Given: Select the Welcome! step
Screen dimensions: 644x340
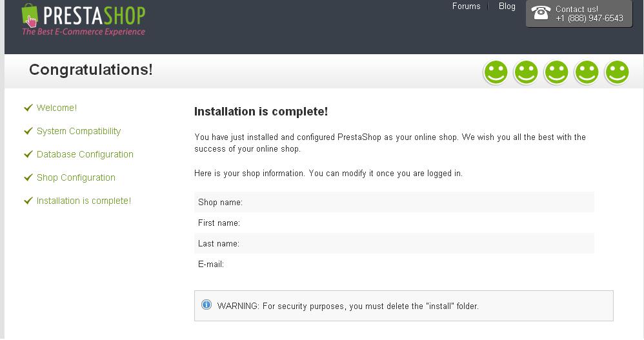Looking at the screenshot, I should pos(57,108).
